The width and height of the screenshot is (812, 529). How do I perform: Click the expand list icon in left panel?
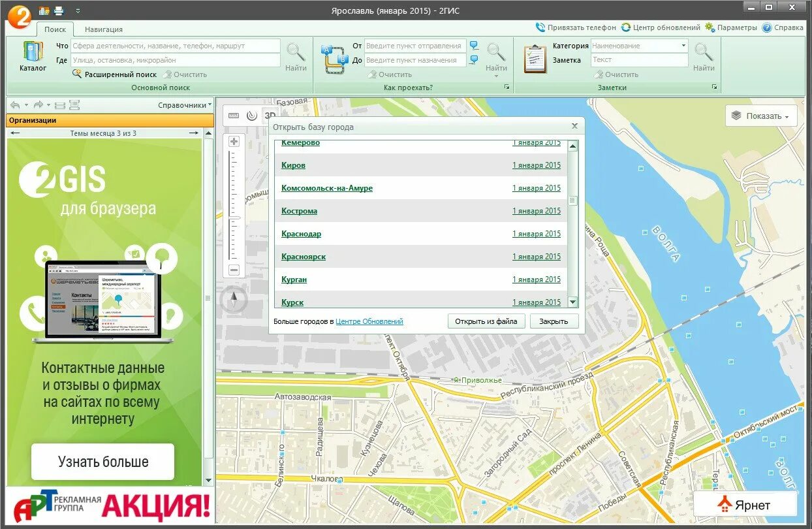(x=74, y=105)
